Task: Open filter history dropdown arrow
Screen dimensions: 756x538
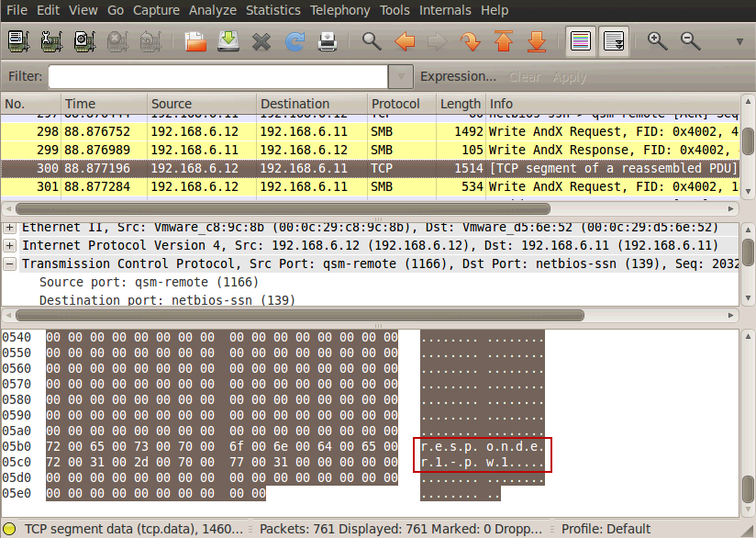Action: (401, 77)
